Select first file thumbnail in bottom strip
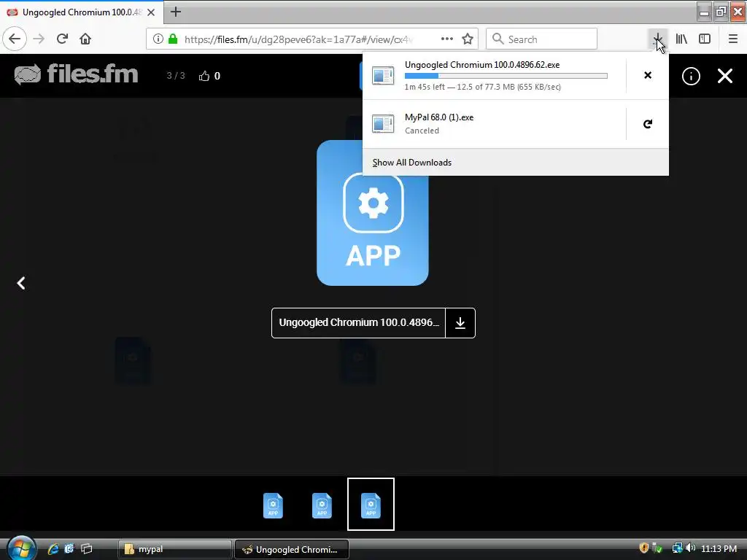Viewport: 747px width, 560px height. [273, 505]
